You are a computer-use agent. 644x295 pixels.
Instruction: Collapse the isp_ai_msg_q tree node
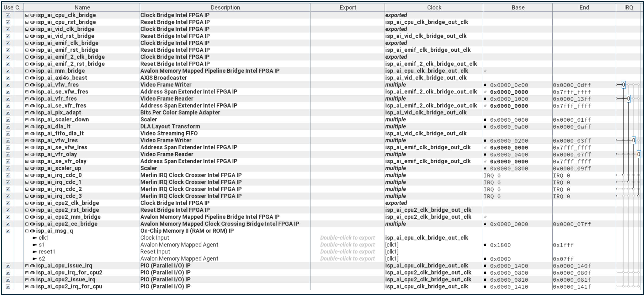[27, 231]
